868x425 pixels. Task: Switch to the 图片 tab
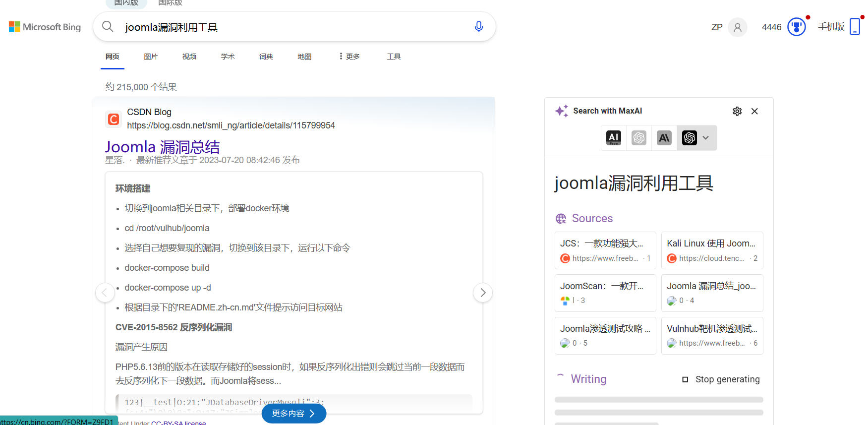(151, 57)
